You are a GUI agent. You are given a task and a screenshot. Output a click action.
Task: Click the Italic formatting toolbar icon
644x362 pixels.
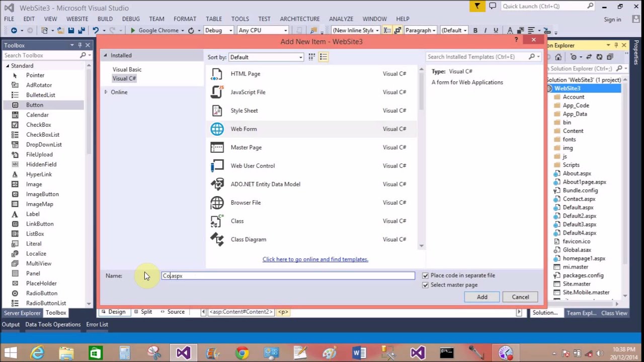[486, 30]
